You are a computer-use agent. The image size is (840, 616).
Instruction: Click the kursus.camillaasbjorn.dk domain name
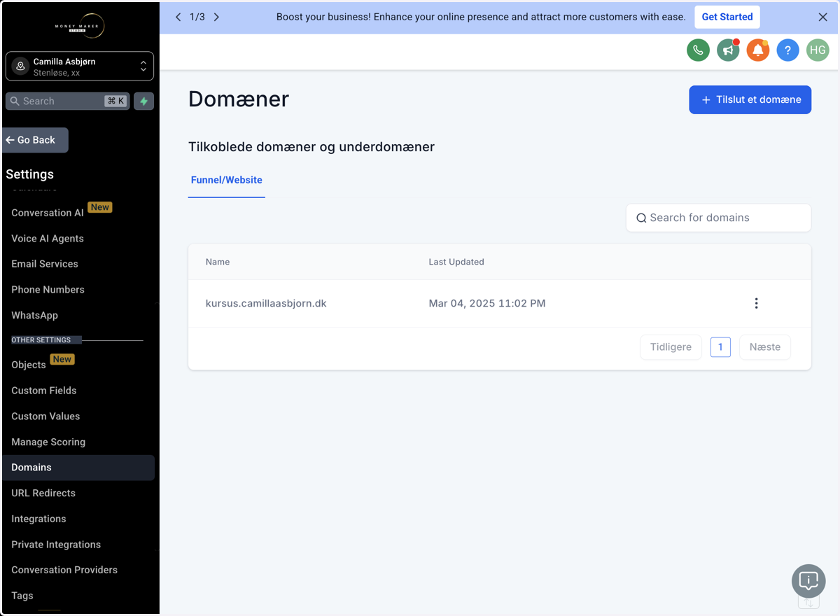tap(266, 304)
